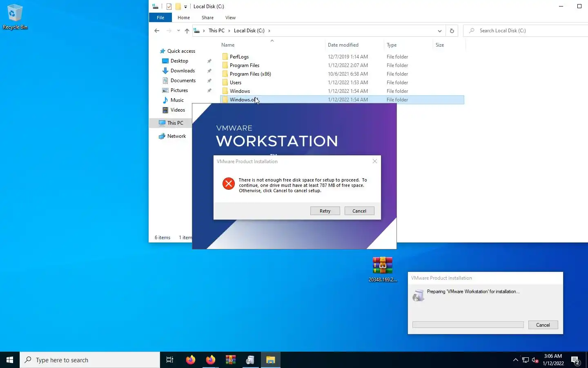The height and width of the screenshot is (368, 588).
Task: Click Cancel in disk space error dialog
Action: (359, 211)
